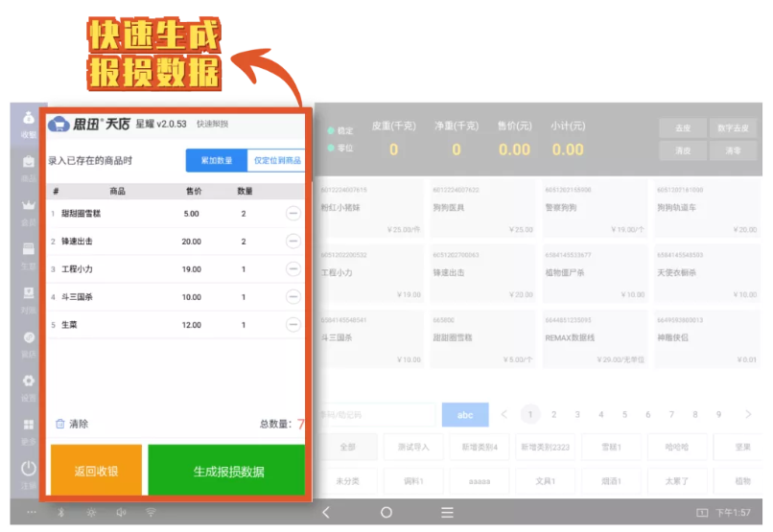Remove 甜甜圈雪糕 with its minus icon
The height and width of the screenshot is (532, 773).
click(x=293, y=214)
